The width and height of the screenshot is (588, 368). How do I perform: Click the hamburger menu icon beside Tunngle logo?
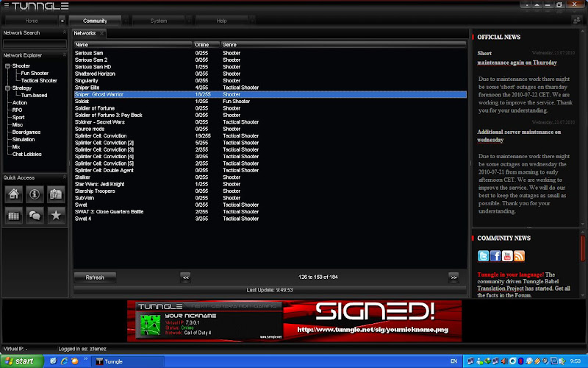(x=7, y=6)
